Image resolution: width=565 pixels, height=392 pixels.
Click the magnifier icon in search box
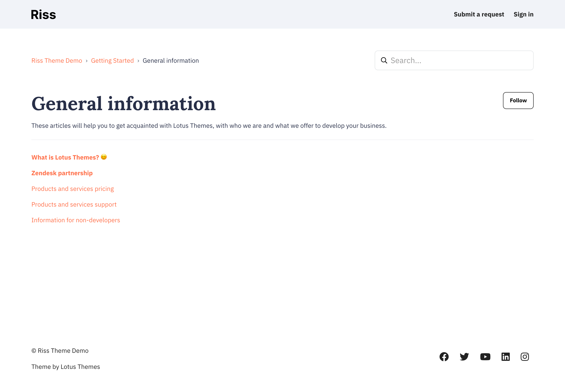click(x=384, y=60)
